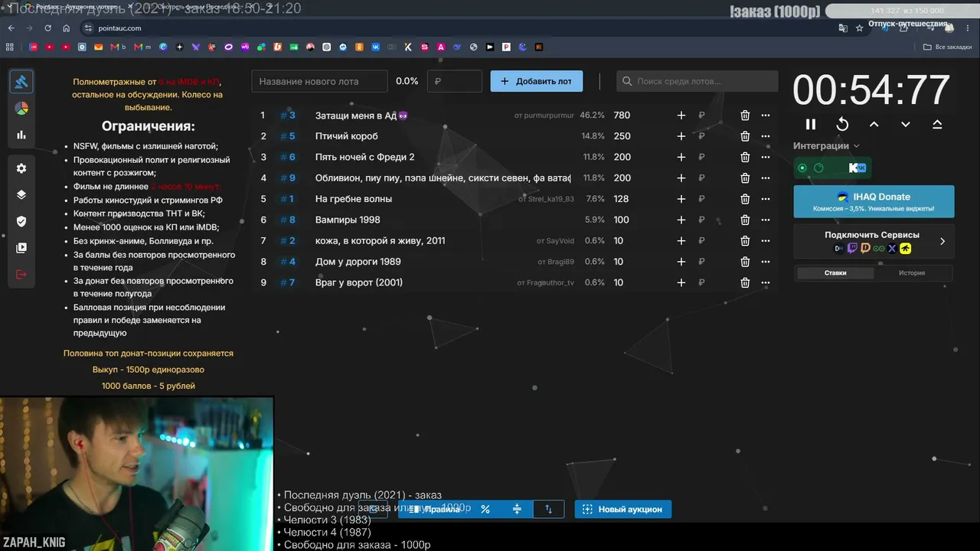Open the IHAQ Donate banner

pos(874,201)
